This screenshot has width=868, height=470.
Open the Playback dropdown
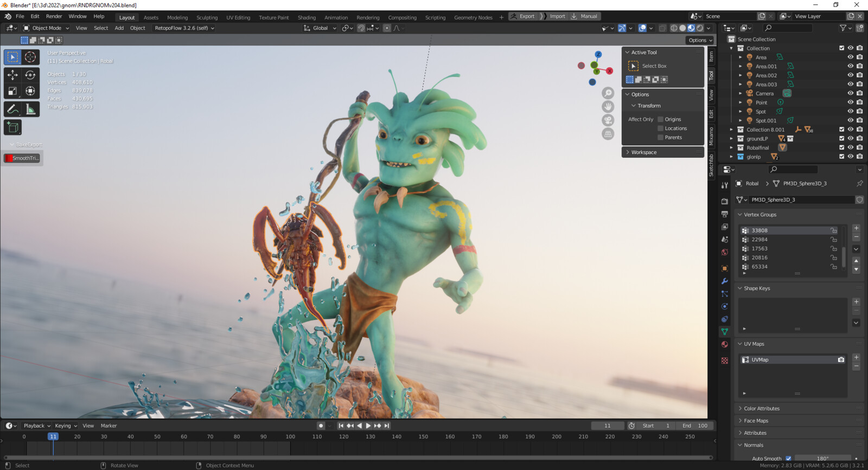click(36, 426)
